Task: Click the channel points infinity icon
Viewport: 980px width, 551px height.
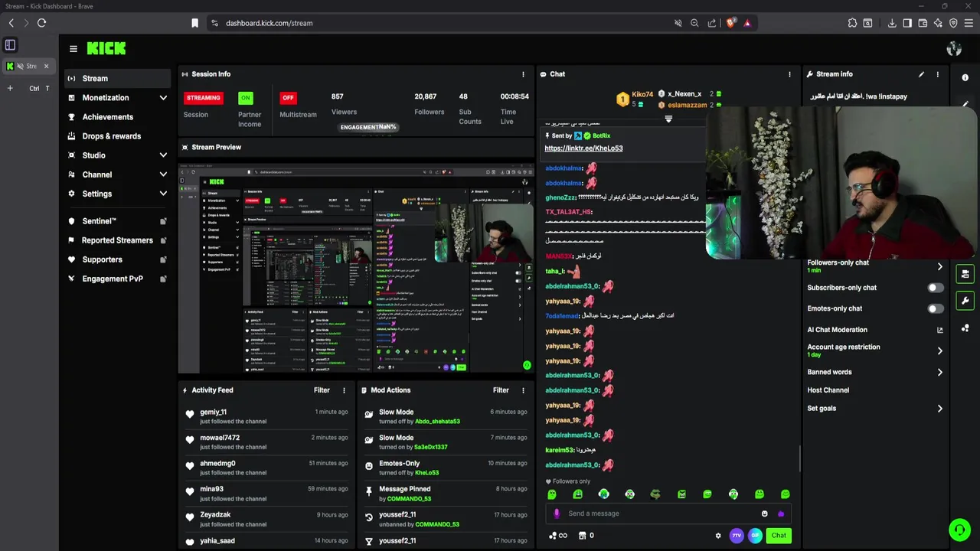Action: click(559, 536)
